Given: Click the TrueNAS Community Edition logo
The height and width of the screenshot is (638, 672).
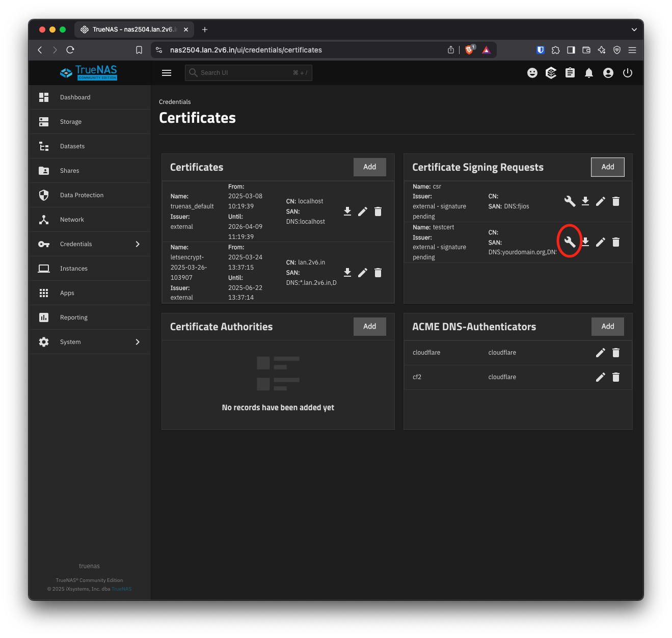Looking at the screenshot, I should coord(89,73).
